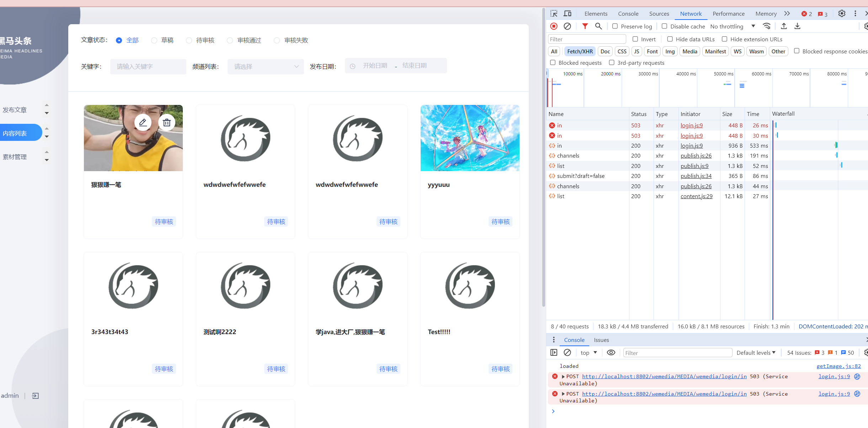Screen dimensions: 868x428
Task: Check the Disable cache option
Action: click(x=664, y=26)
